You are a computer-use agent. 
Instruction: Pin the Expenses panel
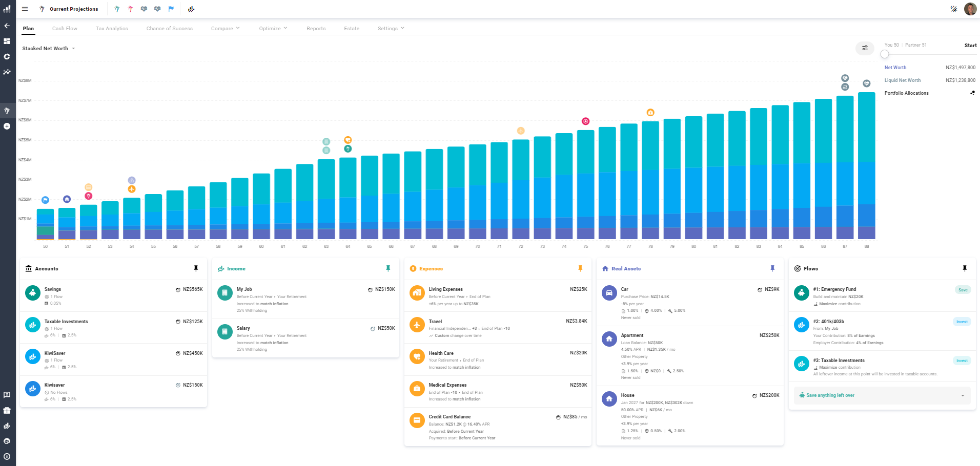coord(580,268)
